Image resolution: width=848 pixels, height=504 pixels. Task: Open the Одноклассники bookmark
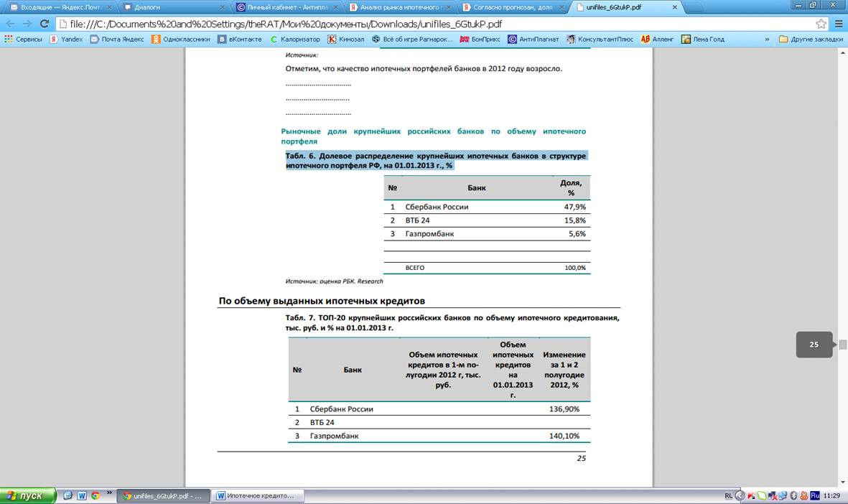click(x=181, y=39)
